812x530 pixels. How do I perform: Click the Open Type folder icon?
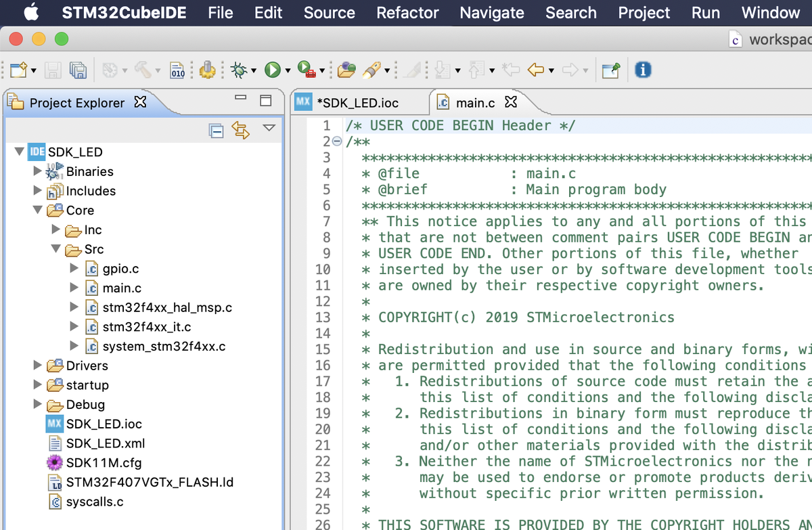(346, 70)
